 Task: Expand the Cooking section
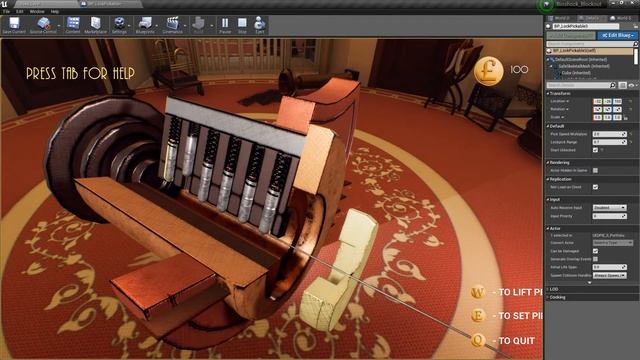pyautogui.click(x=548, y=298)
